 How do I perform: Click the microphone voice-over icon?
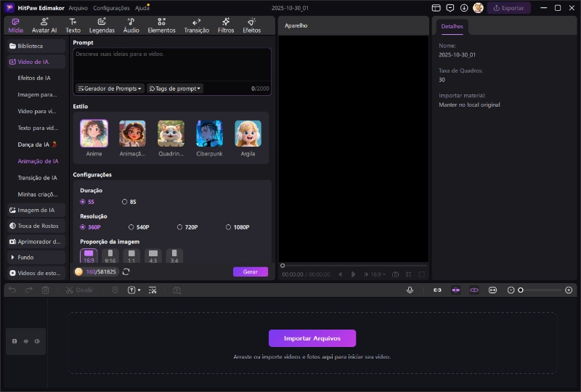410,290
